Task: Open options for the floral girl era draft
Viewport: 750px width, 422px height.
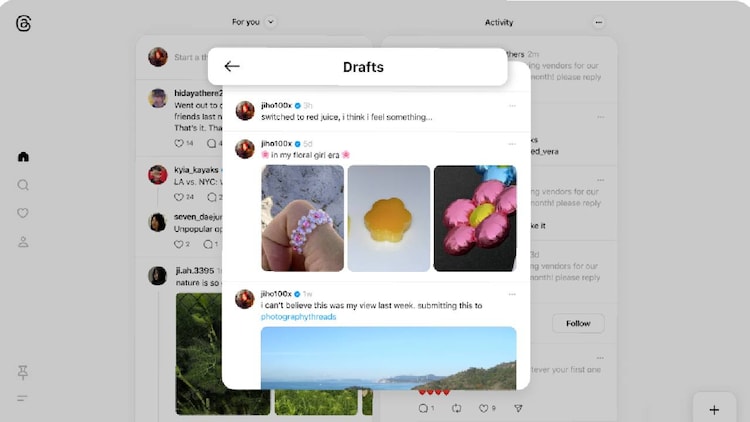Action: 512,143
